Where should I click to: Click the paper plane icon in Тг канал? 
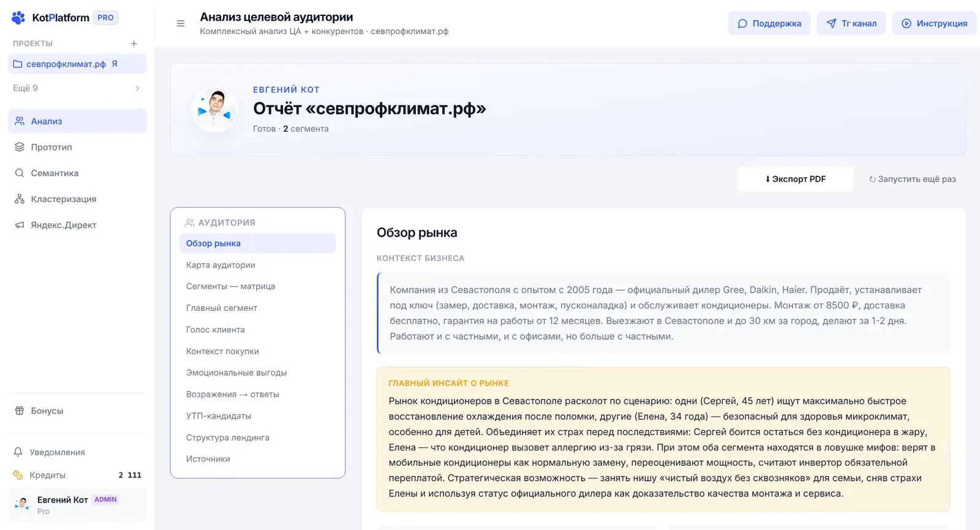pos(831,23)
